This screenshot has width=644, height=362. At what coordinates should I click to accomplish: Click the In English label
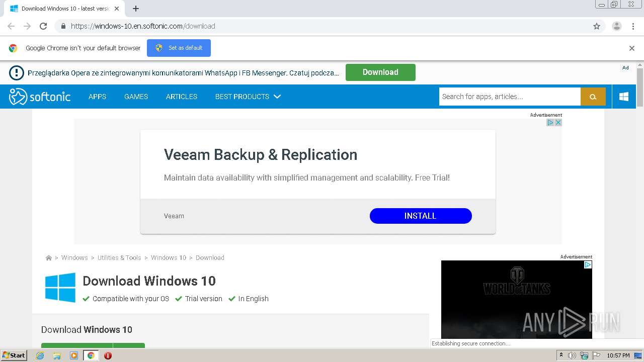[x=253, y=299]
